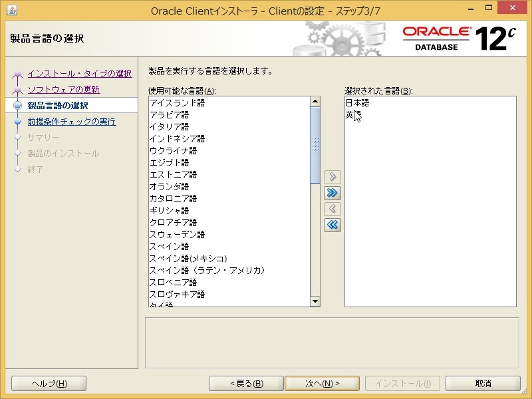The height and width of the screenshot is (399, 532).
Task: Open the ヘルプ dialog
Action: pyautogui.click(x=48, y=383)
